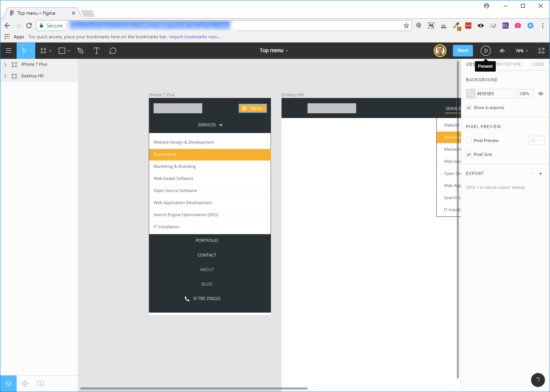Open the Chrome three-dot menu
550x392 pixels.
(x=543, y=26)
